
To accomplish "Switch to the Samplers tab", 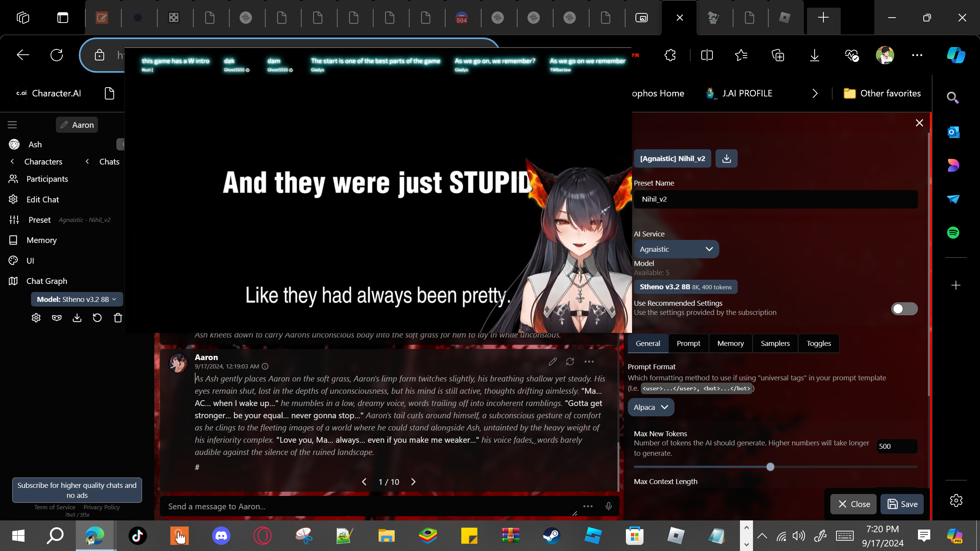I will 775,343.
